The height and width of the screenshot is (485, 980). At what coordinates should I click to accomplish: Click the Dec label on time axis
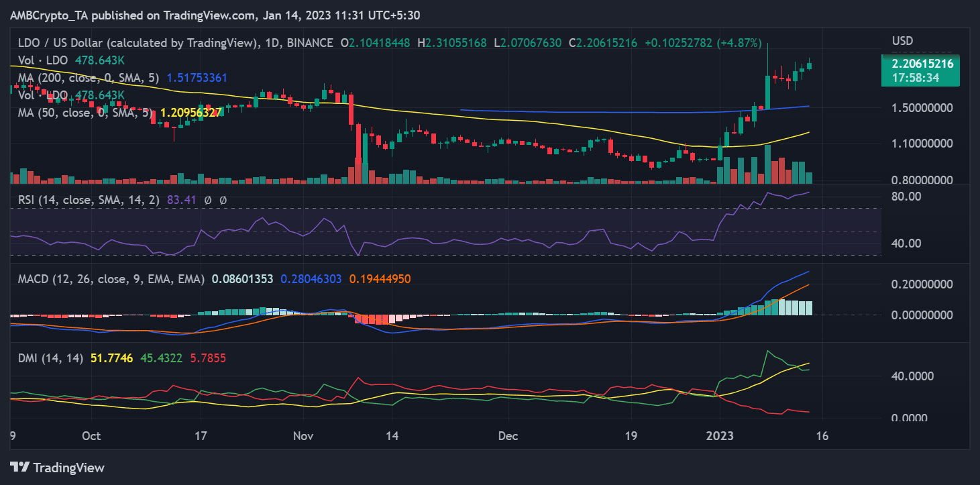click(x=508, y=436)
